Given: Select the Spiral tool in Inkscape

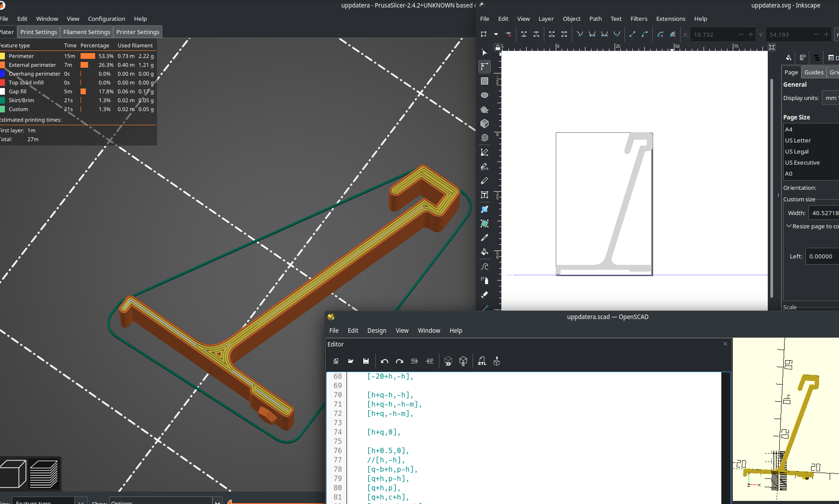Looking at the screenshot, I should point(485,138).
